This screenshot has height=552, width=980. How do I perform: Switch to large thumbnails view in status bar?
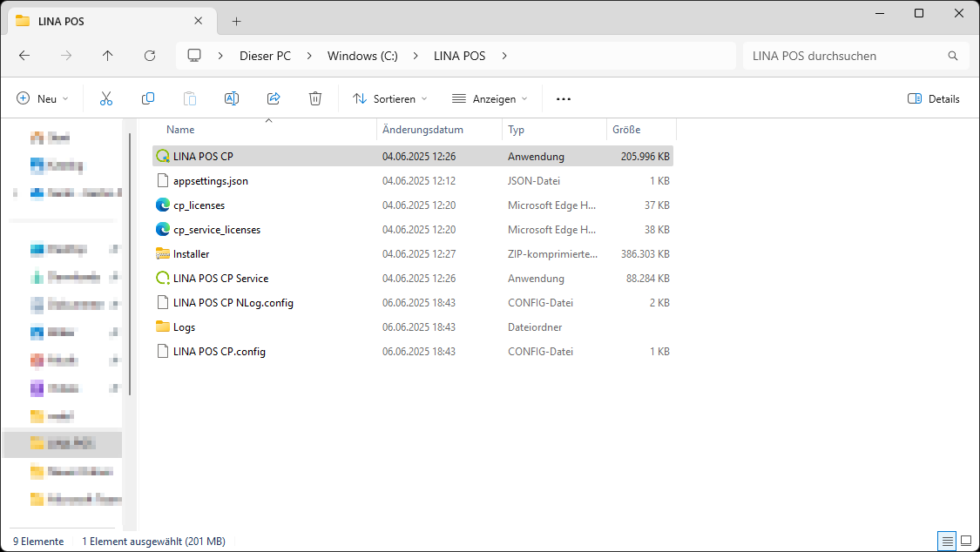click(x=966, y=542)
